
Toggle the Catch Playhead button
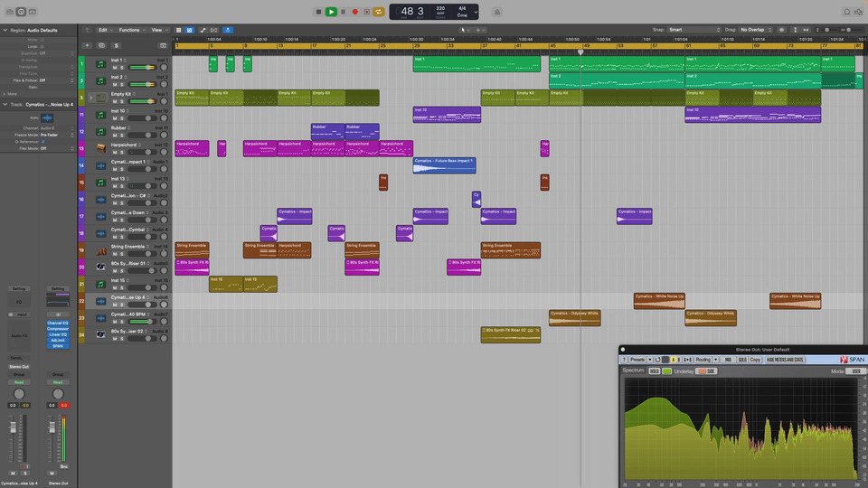(x=228, y=30)
